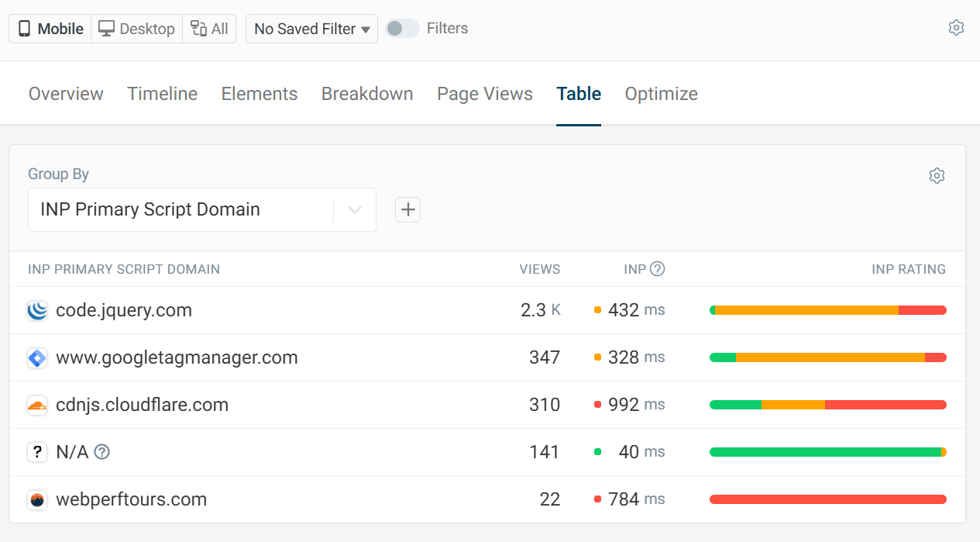Sort the table by the VIEWS column
The width and height of the screenshot is (980, 542).
point(539,269)
